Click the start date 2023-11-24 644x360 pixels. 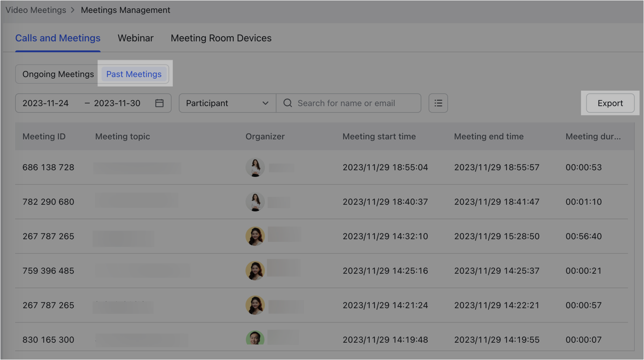pyautogui.click(x=46, y=103)
